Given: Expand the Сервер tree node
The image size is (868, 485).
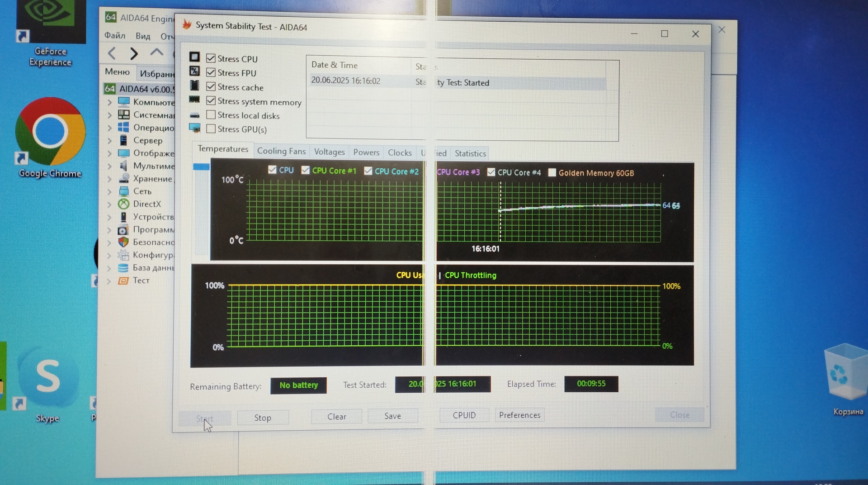Looking at the screenshot, I should pyautogui.click(x=109, y=141).
